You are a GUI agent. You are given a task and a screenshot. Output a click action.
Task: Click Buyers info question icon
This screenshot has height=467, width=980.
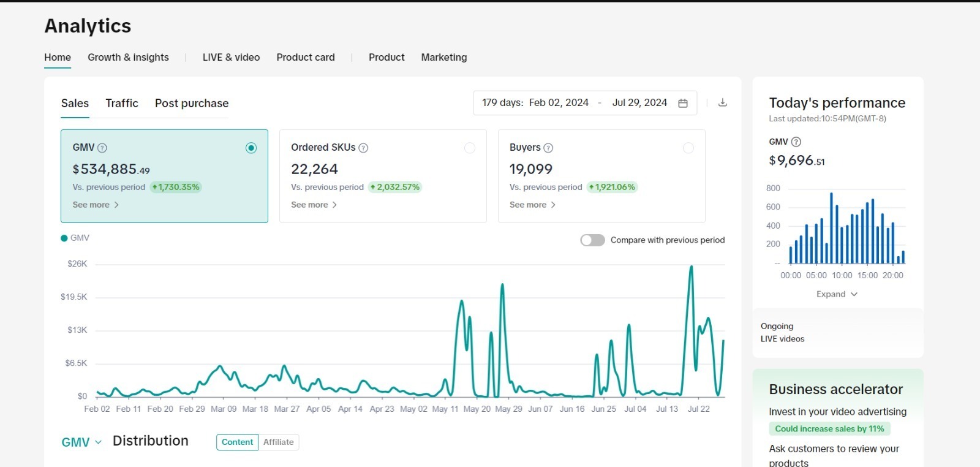[548, 148]
